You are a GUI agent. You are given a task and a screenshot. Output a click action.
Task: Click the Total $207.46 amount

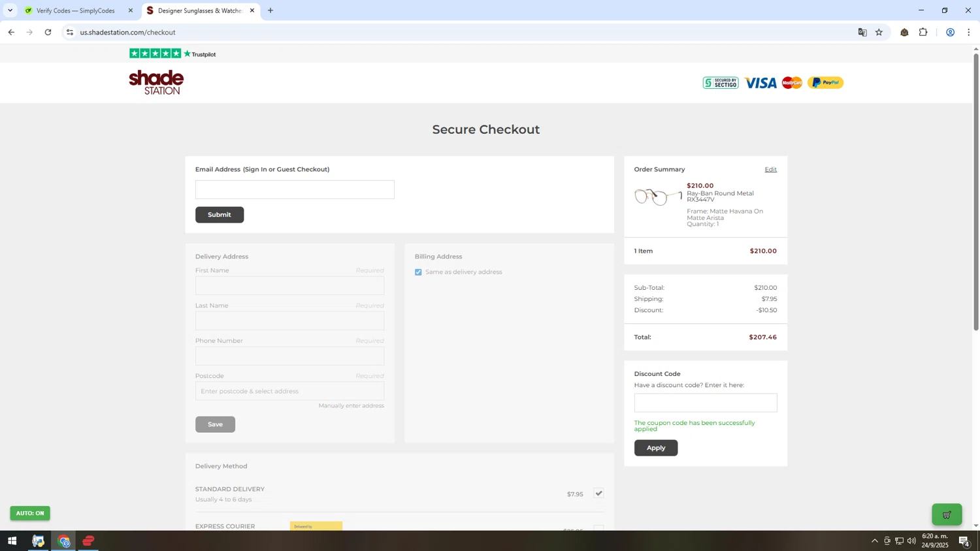tap(762, 338)
